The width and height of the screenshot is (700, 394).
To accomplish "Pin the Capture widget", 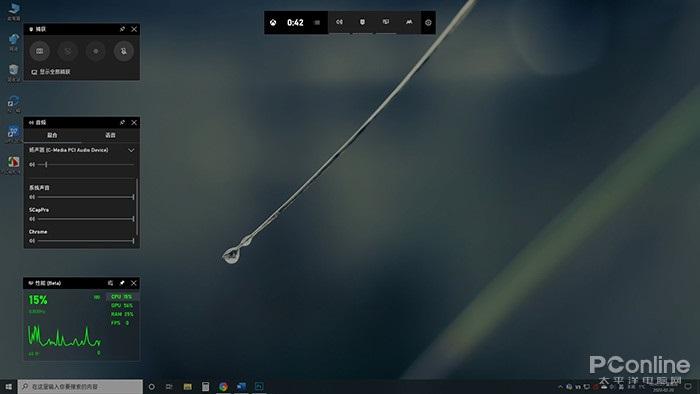I will pyautogui.click(x=122, y=29).
